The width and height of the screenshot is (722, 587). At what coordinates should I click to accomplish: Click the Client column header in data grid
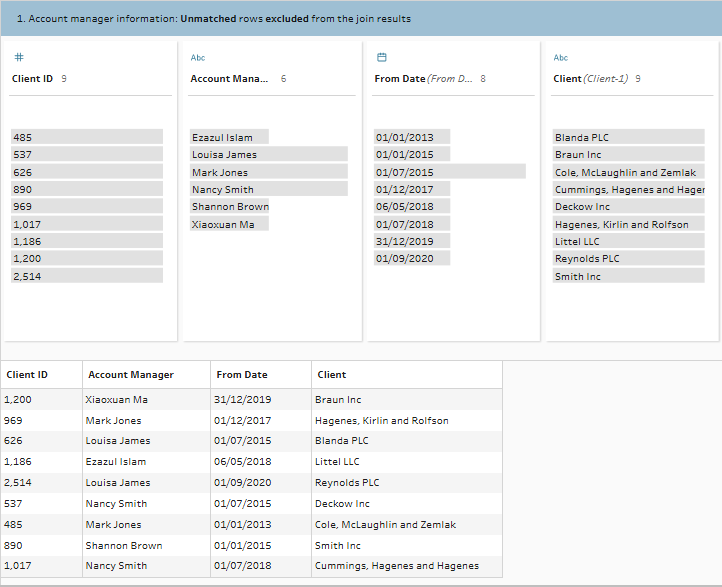point(332,375)
